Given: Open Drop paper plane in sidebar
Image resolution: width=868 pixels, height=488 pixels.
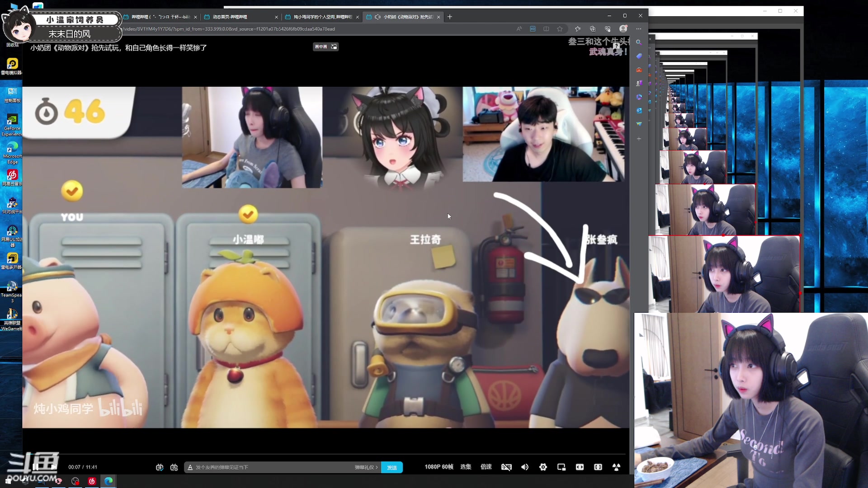Looking at the screenshot, I should click(639, 124).
